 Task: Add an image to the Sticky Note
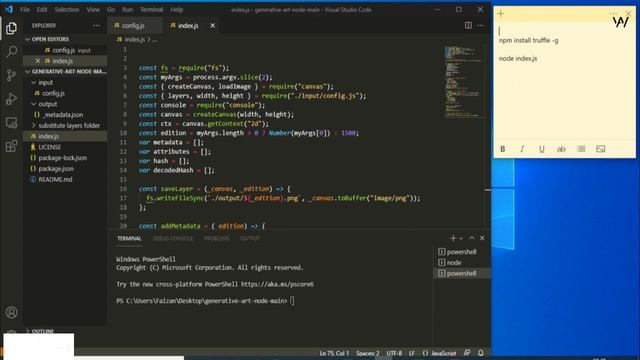tap(600, 149)
